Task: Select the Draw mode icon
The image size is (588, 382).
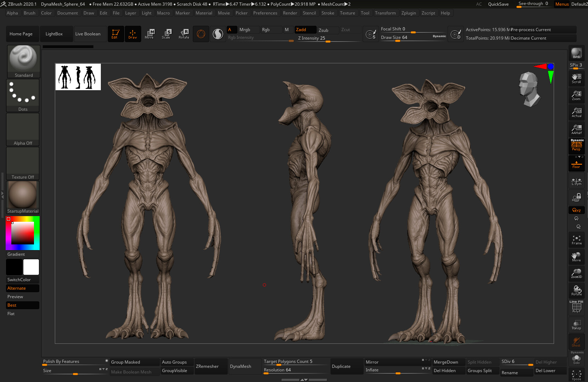Action: tap(133, 34)
